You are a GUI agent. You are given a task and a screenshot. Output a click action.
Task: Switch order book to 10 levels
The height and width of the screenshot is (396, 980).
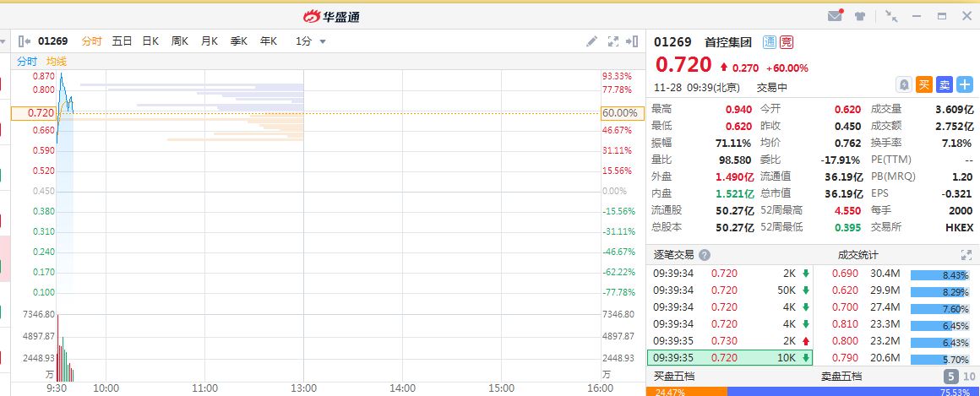pyautogui.click(x=968, y=377)
